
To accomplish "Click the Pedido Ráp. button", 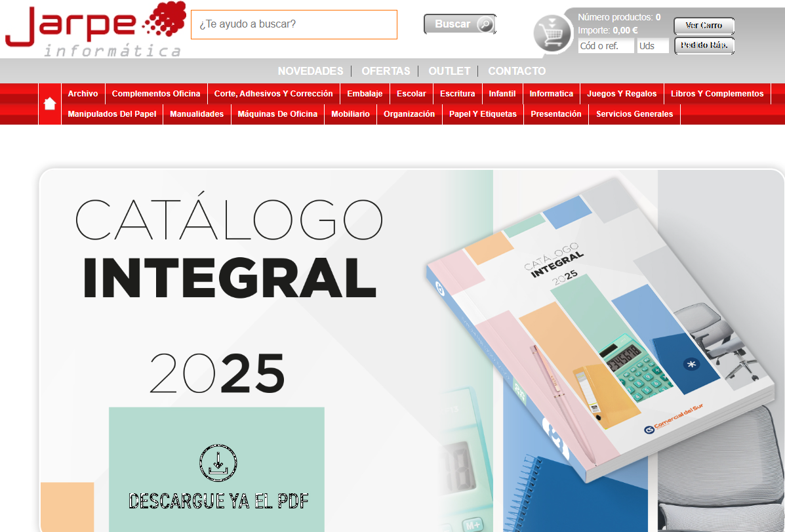I will pyautogui.click(x=704, y=46).
